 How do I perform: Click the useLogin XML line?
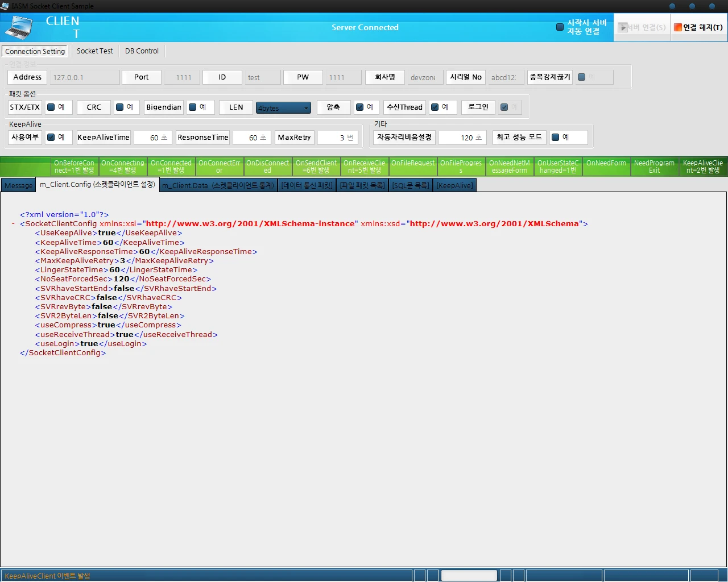(91, 344)
